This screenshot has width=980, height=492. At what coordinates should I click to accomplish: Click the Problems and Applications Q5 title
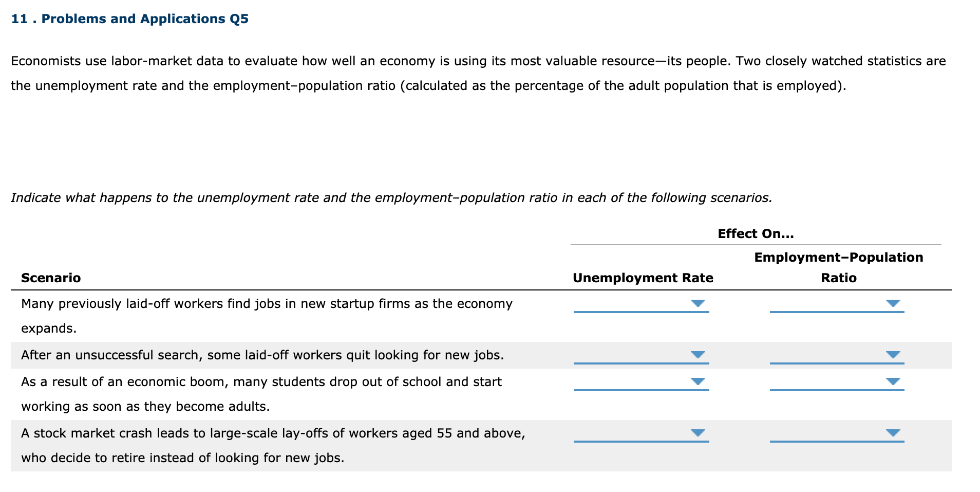click(129, 19)
